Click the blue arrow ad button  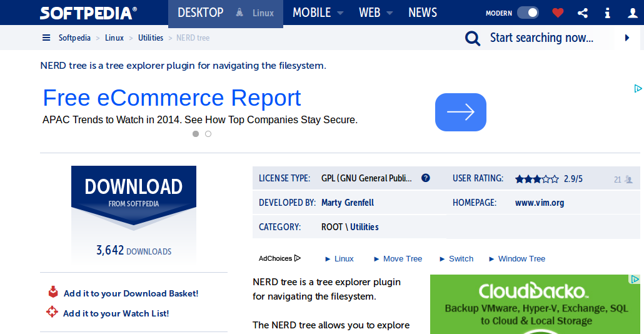[460, 112]
